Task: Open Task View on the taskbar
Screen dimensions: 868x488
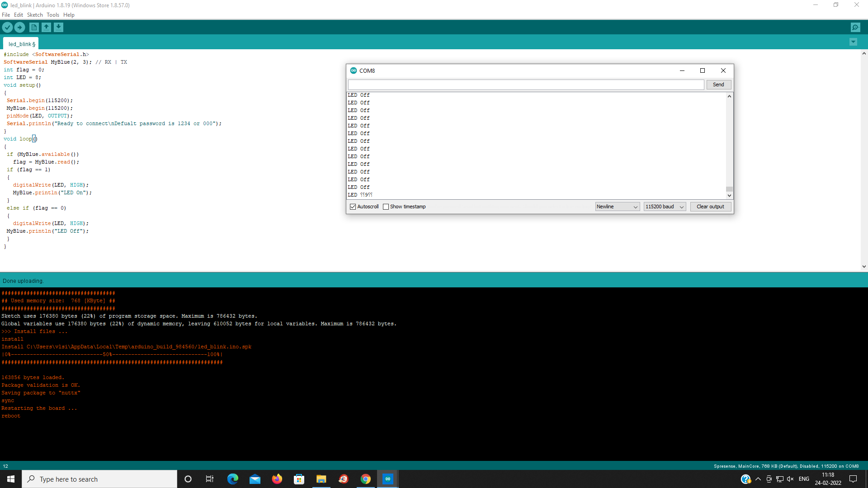Action: click(210, 479)
